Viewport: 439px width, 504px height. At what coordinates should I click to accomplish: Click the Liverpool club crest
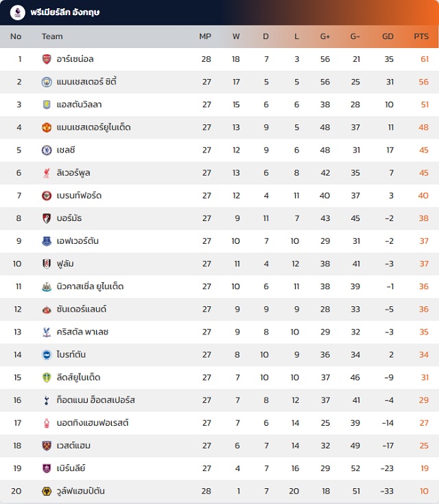(x=47, y=173)
